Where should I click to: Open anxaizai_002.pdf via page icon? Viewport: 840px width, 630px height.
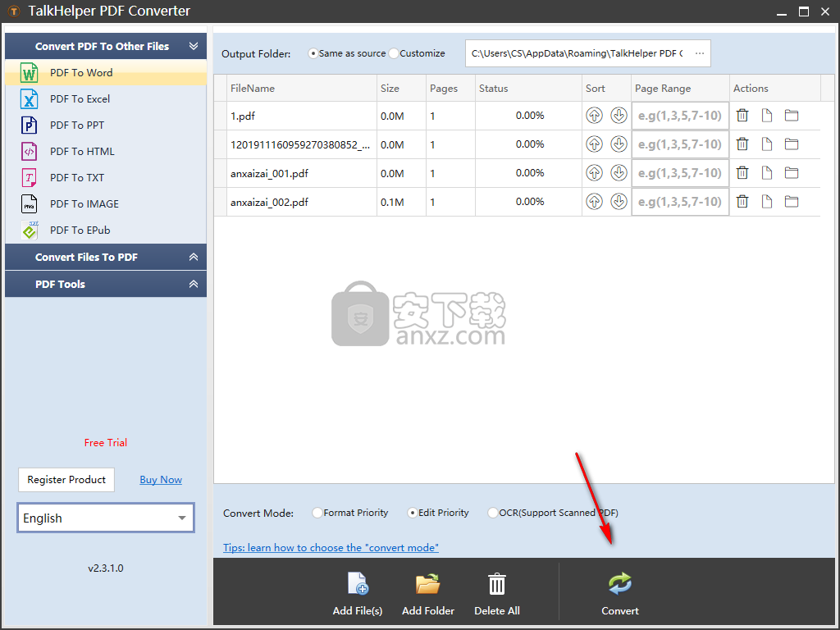(767, 202)
